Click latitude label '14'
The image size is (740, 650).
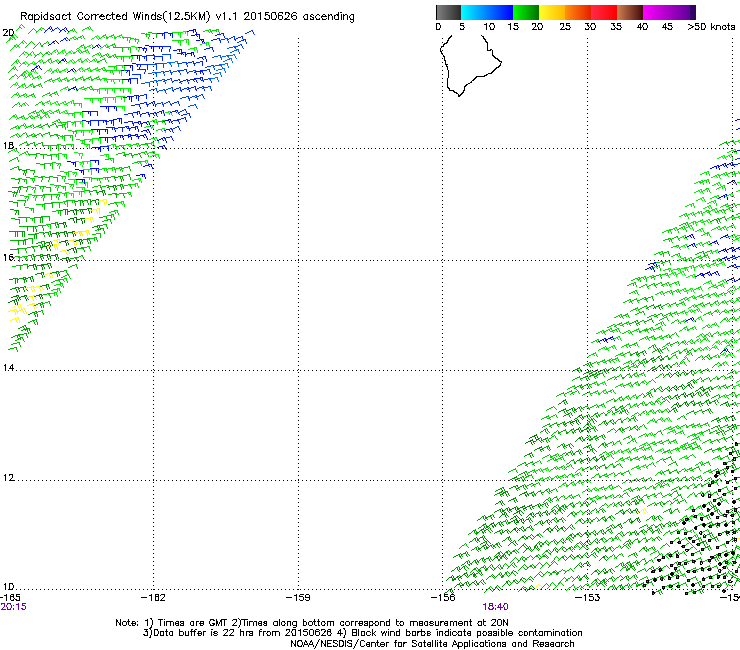pos(8,368)
